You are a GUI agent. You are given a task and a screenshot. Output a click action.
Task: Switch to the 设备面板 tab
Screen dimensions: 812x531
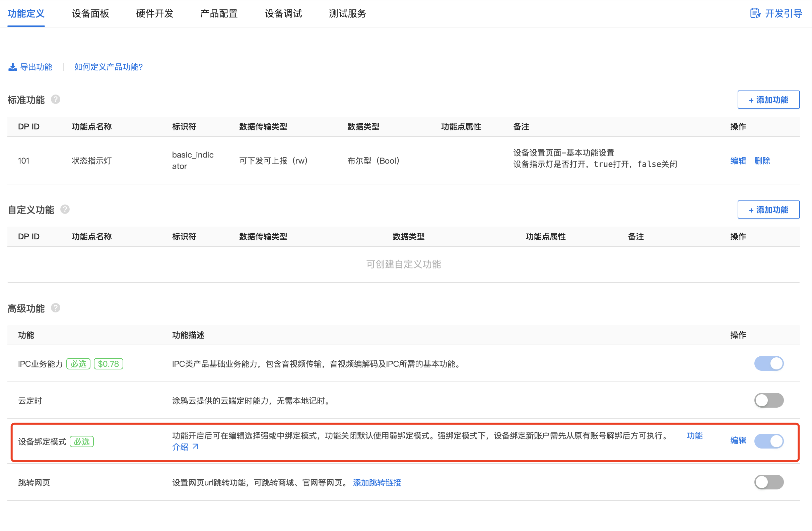tap(90, 14)
